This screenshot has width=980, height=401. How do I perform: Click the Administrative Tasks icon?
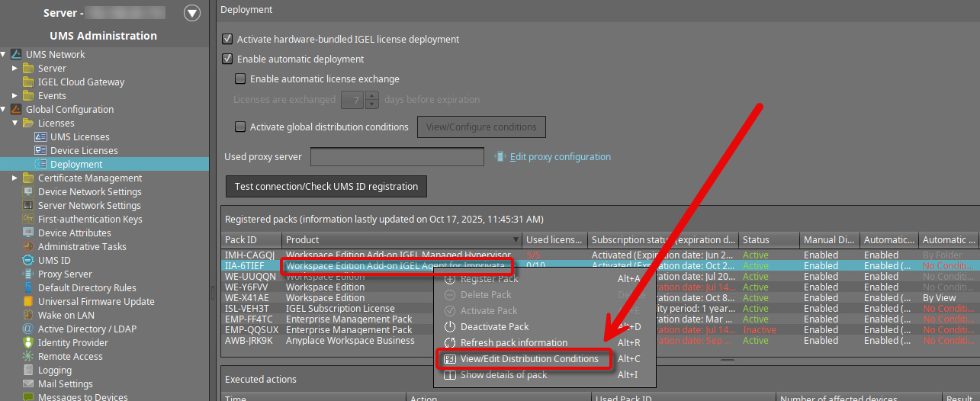(29, 247)
